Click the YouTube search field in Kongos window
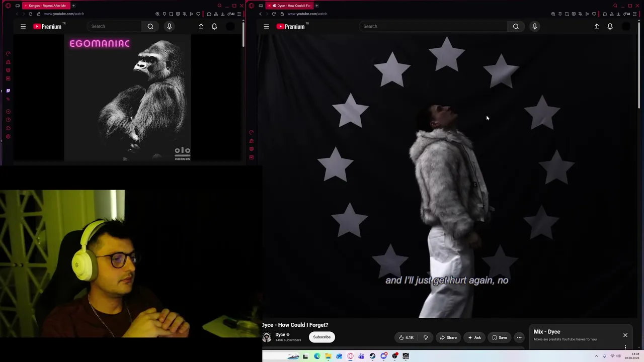This screenshot has height=362, width=644. [x=114, y=26]
